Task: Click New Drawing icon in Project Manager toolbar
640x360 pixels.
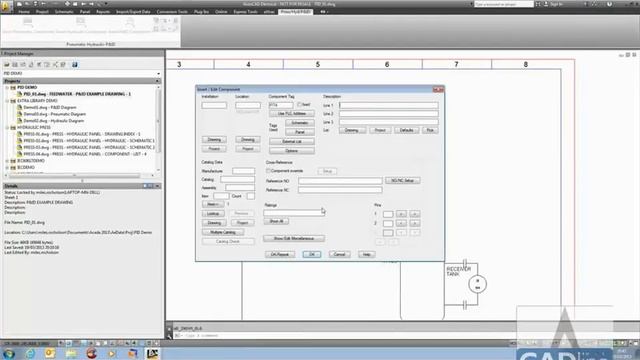Action: pyautogui.click(x=23, y=64)
